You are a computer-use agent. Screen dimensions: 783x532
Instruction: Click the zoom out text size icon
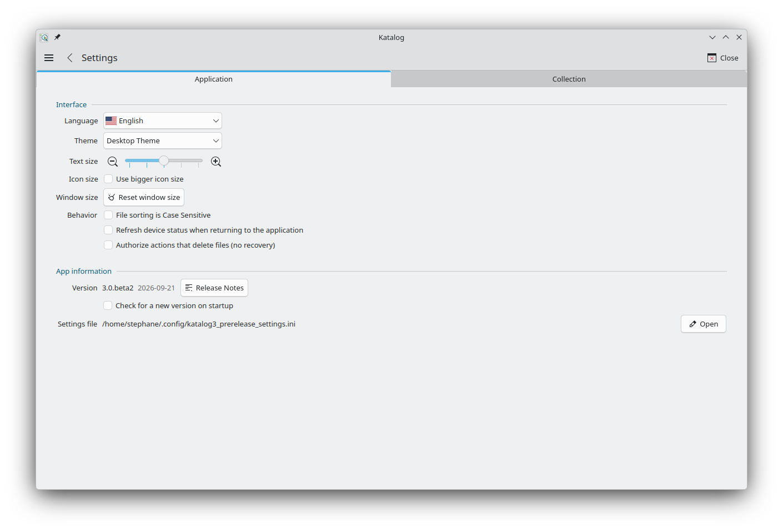click(113, 162)
